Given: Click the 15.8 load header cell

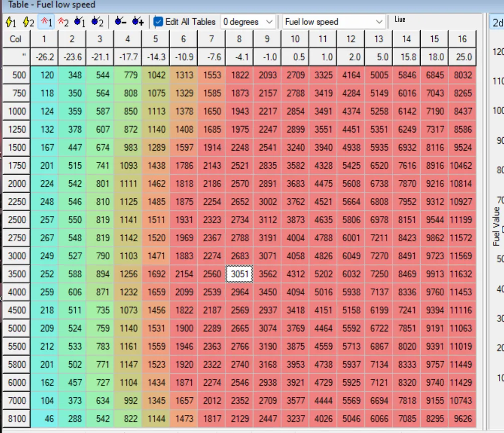Looking at the screenshot, I should 407,57.
